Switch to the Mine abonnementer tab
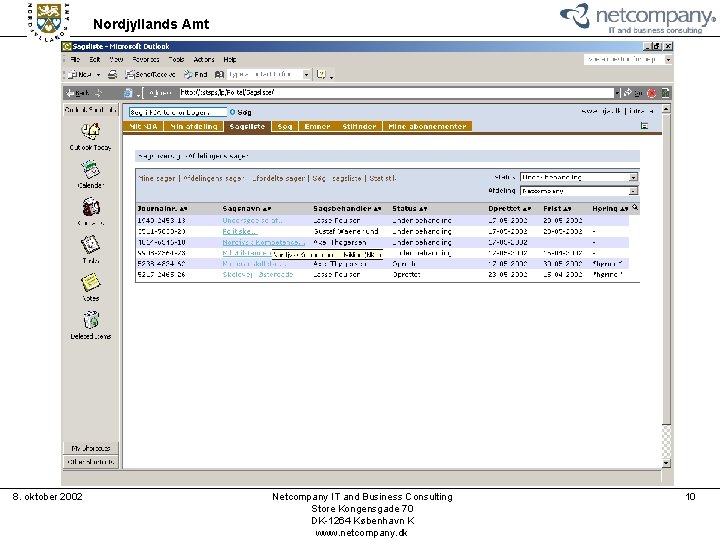Viewport: 720px width, 540px height. tap(428, 126)
